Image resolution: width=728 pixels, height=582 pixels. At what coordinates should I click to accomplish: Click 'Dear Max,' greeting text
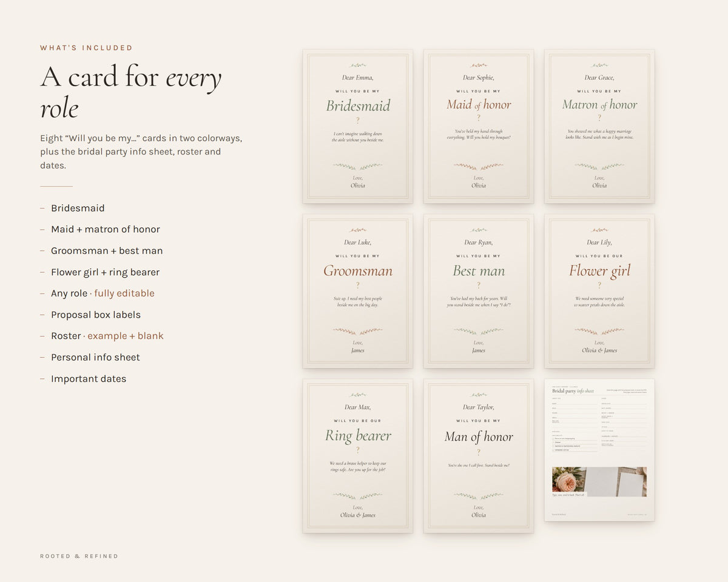pyautogui.click(x=358, y=407)
